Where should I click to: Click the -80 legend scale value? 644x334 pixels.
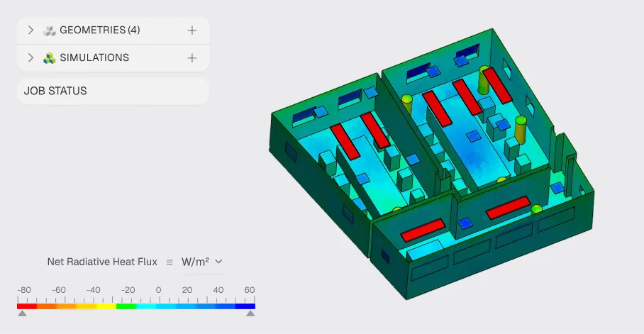point(24,289)
